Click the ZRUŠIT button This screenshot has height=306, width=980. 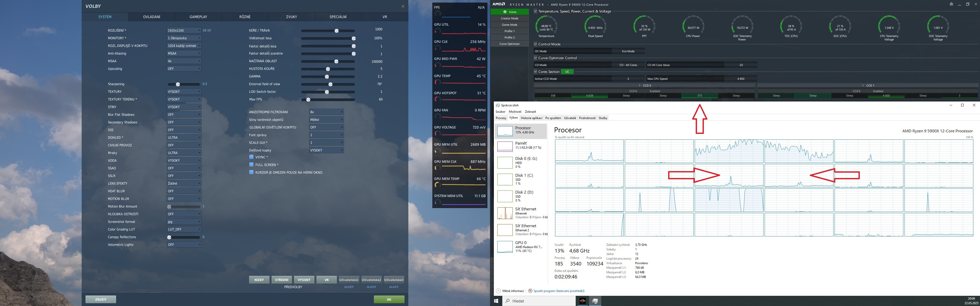click(x=101, y=300)
